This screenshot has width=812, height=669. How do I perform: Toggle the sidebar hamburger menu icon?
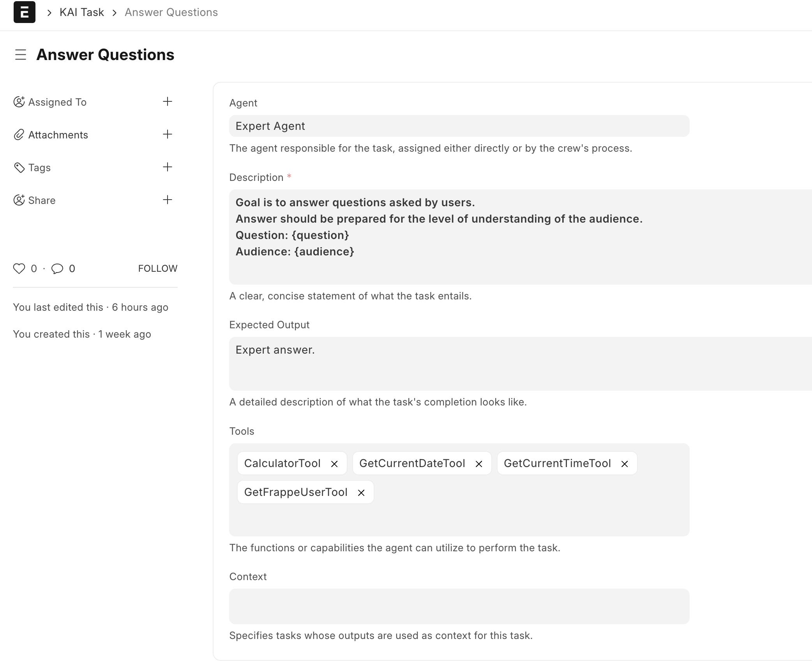pyautogui.click(x=21, y=55)
